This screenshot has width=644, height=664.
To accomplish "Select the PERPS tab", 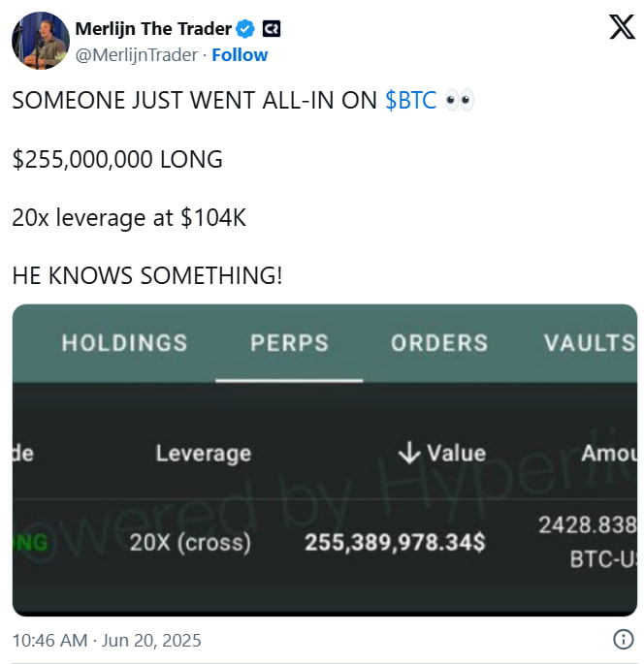I will tap(289, 343).
